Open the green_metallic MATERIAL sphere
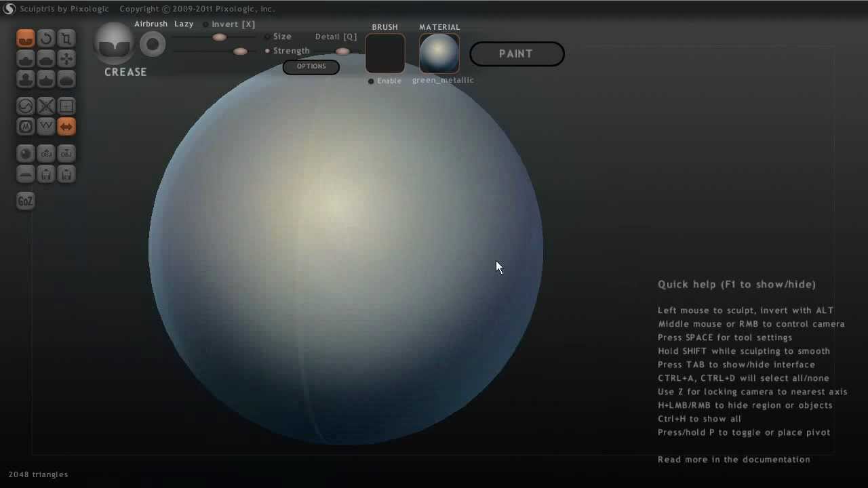 [x=439, y=54]
